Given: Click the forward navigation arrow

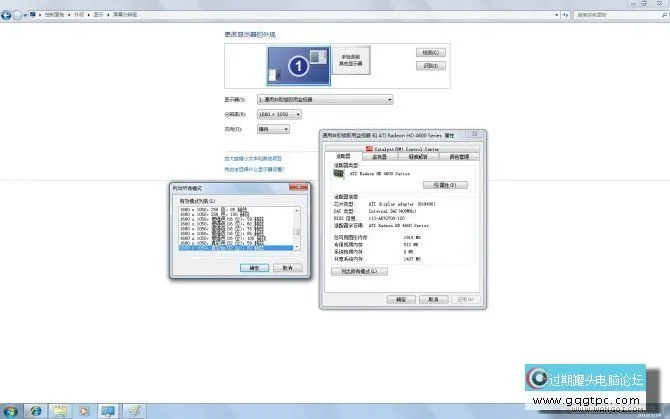Looking at the screenshot, I should tap(17, 15).
